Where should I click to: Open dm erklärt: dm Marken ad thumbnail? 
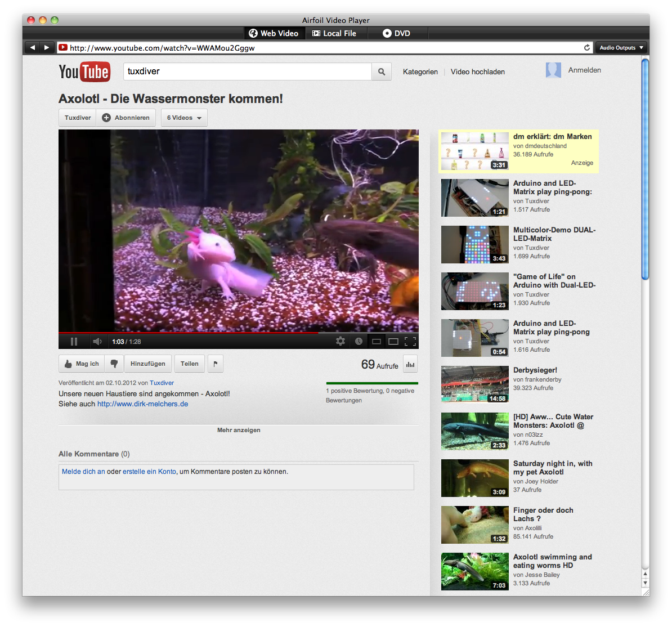475,151
